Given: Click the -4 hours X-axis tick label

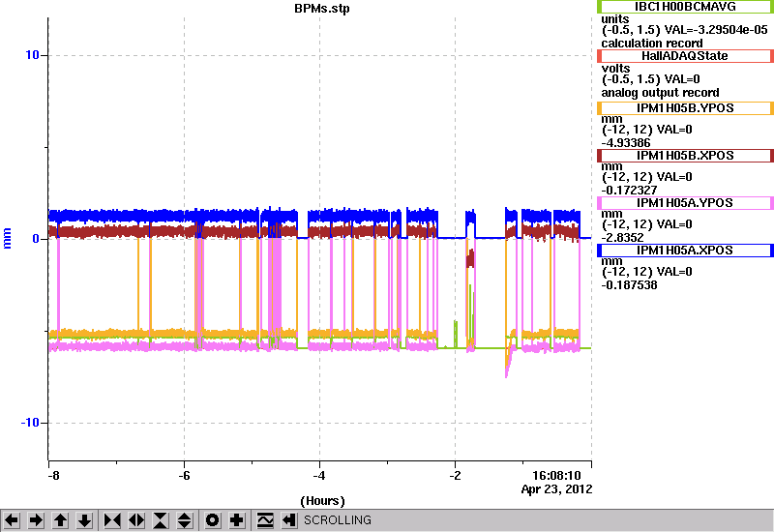Looking at the screenshot, I should 319,476.
